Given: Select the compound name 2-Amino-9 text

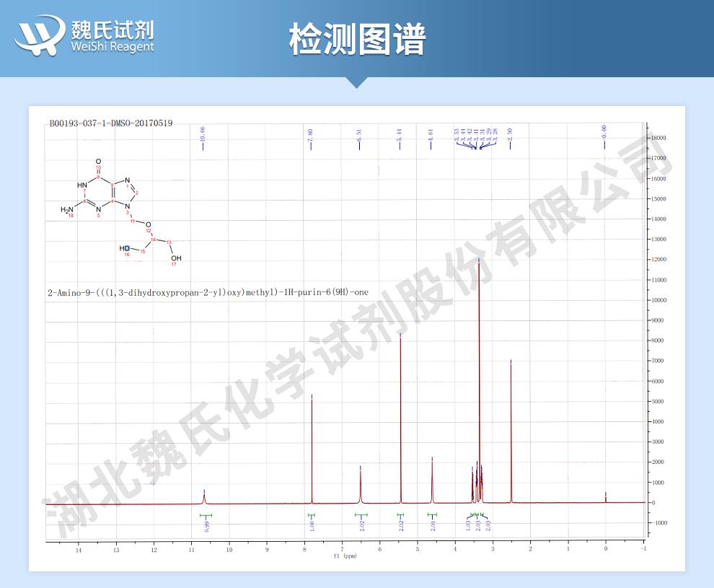Looking at the screenshot, I should [206, 293].
